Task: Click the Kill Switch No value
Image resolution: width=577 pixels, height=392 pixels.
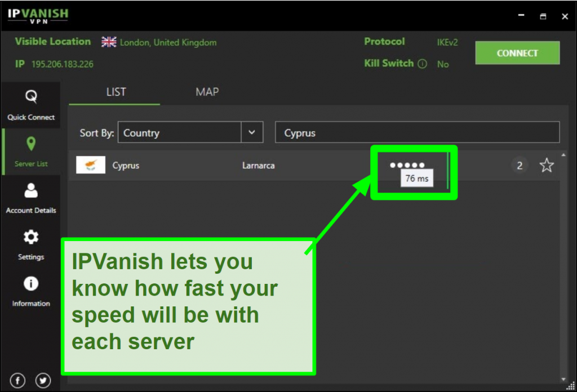Action: coord(443,64)
